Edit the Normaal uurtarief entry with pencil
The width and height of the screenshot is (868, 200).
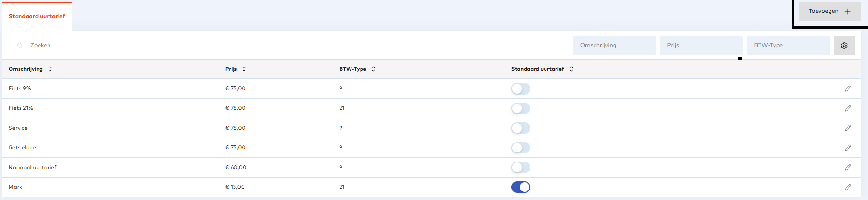click(848, 168)
